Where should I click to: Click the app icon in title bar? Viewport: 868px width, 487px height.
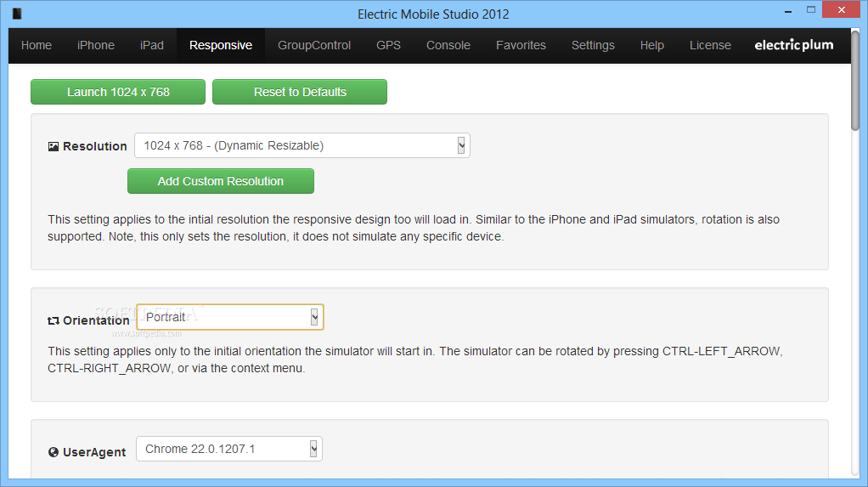(x=17, y=14)
